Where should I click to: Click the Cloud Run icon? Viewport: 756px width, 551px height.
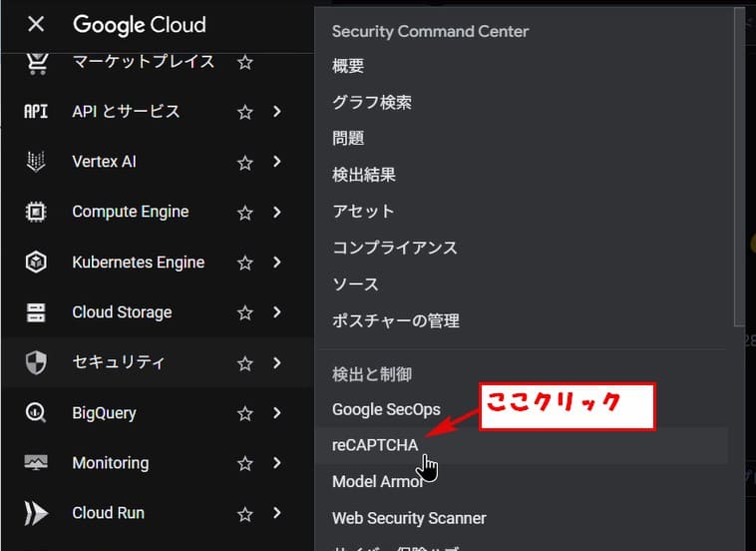pos(36,513)
